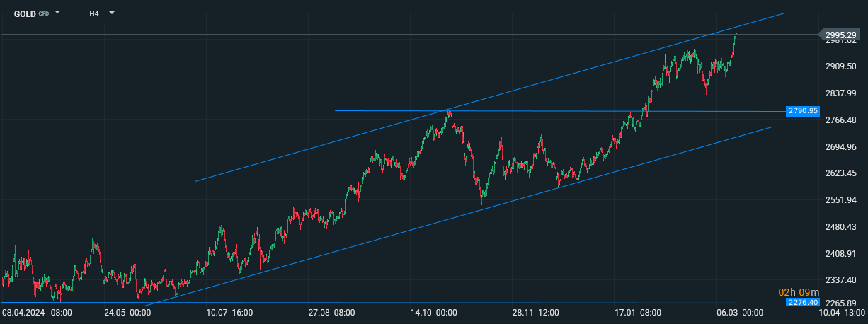Click price axis value 2551.94

click(840, 200)
